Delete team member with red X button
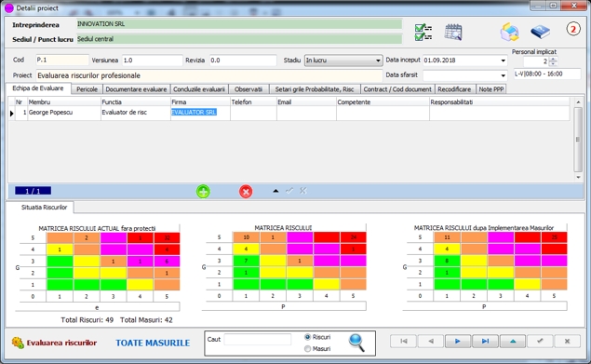The width and height of the screenshot is (591, 364). (246, 192)
